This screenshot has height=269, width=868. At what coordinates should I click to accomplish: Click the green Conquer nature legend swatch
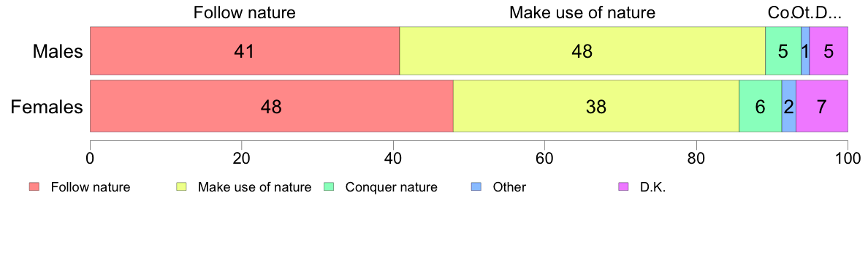coord(328,187)
